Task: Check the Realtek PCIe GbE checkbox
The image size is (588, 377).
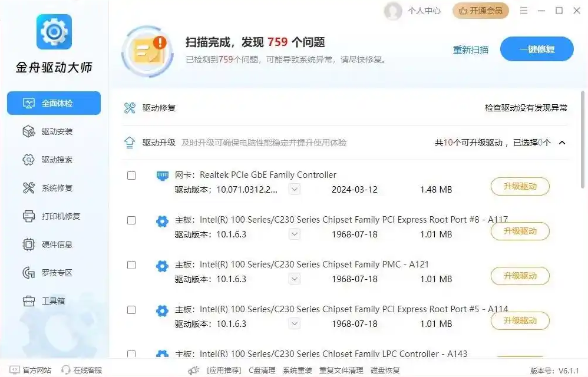Action: (131, 176)
